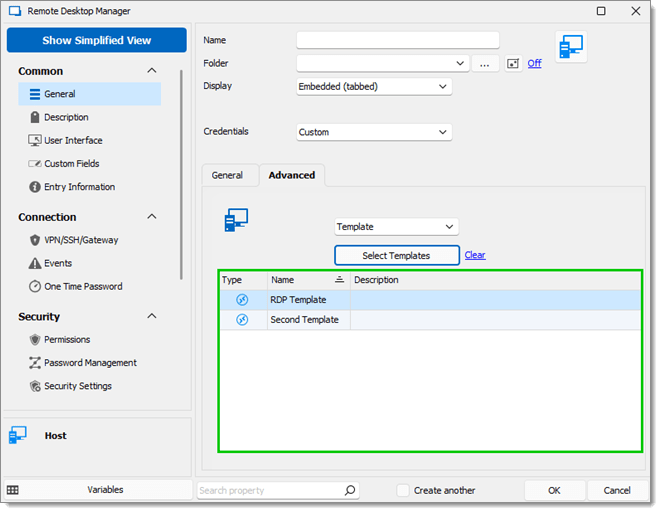Select Security Settings in the sidebar
This screenshot has width=661, height=513.
(x=78, y=386)
